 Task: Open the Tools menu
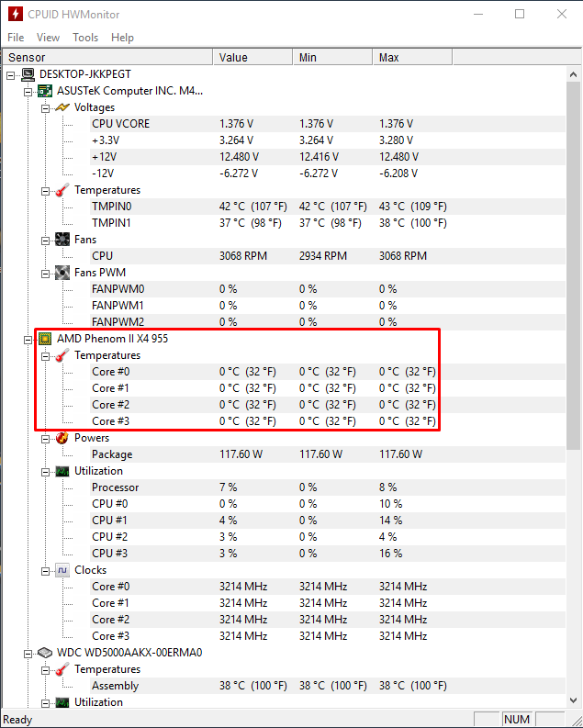85,38
